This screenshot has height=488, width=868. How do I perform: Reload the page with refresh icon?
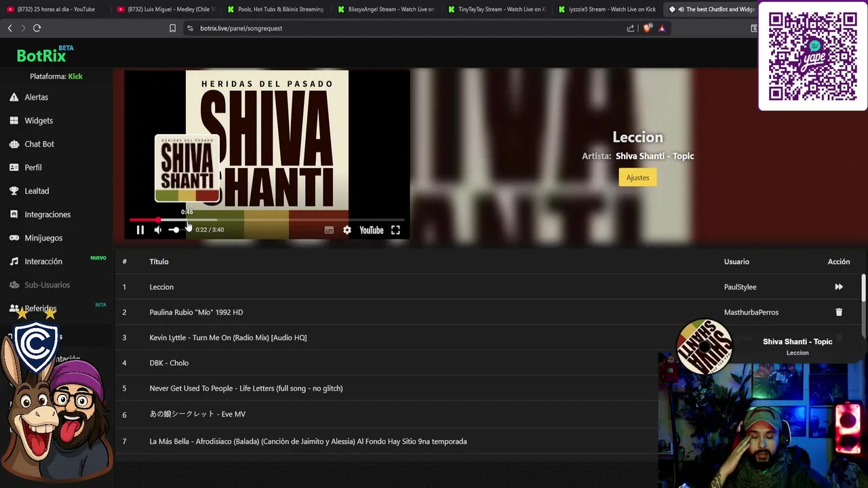(37, 28)
